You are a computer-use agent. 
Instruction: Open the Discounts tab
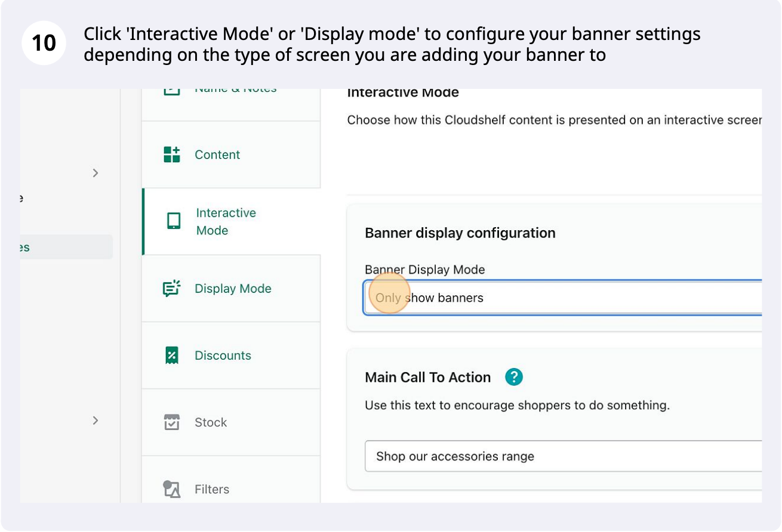pos(231,355)
